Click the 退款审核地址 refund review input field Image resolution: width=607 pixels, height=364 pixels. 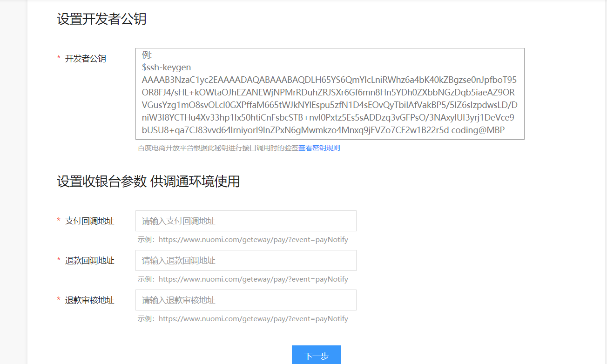click(245, 300)
